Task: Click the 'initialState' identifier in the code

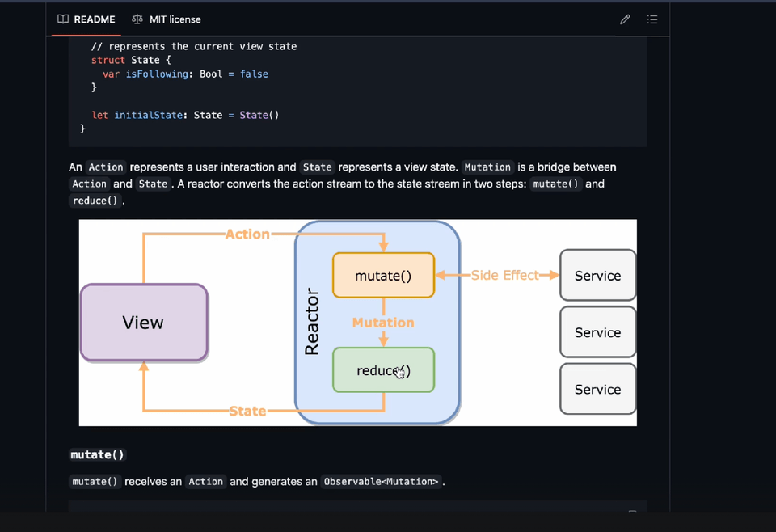Action: click(x=149, y=115)
